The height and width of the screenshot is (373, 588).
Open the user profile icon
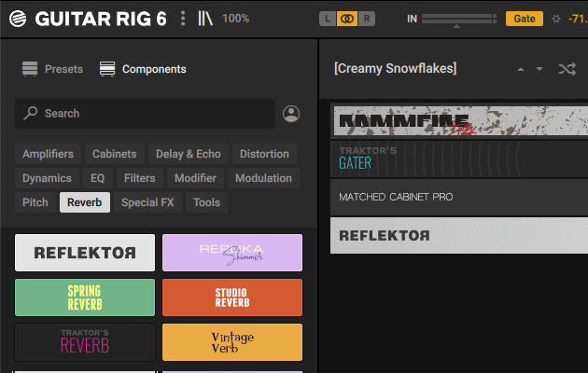click(x=291, y=114)
